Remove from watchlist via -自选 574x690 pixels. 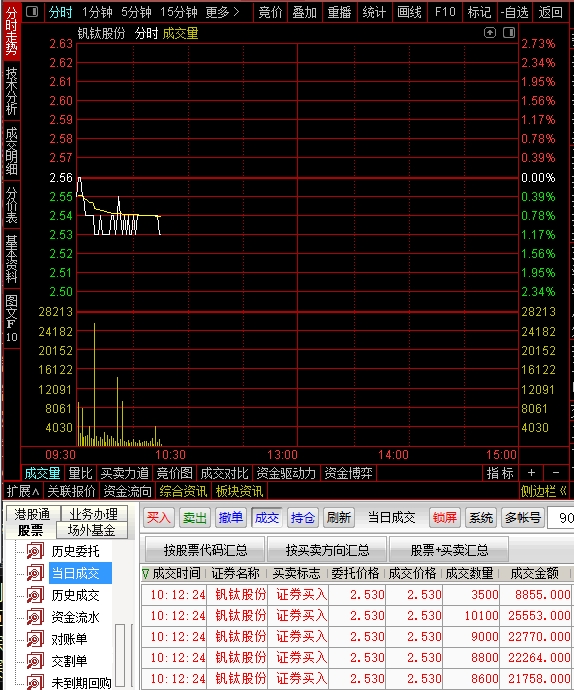tap(515, 12)
